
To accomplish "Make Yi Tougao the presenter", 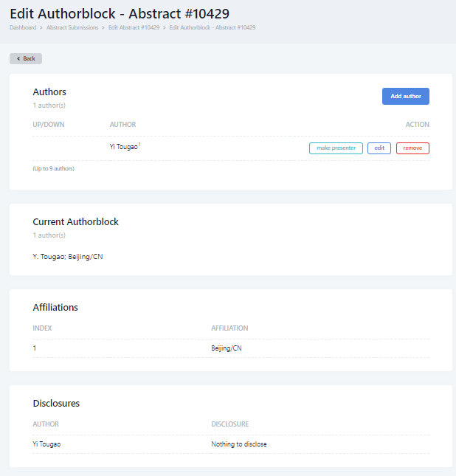I will click(336, 148).
